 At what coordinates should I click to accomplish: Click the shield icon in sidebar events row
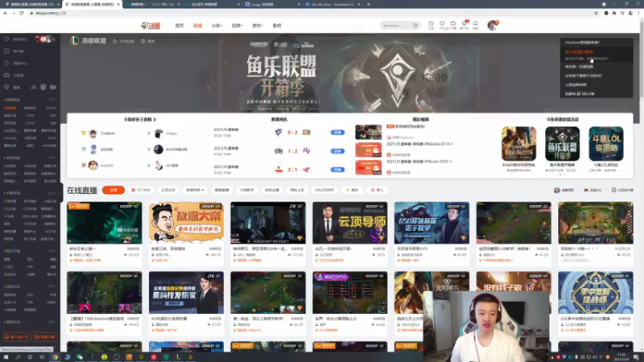coord(43,87)
